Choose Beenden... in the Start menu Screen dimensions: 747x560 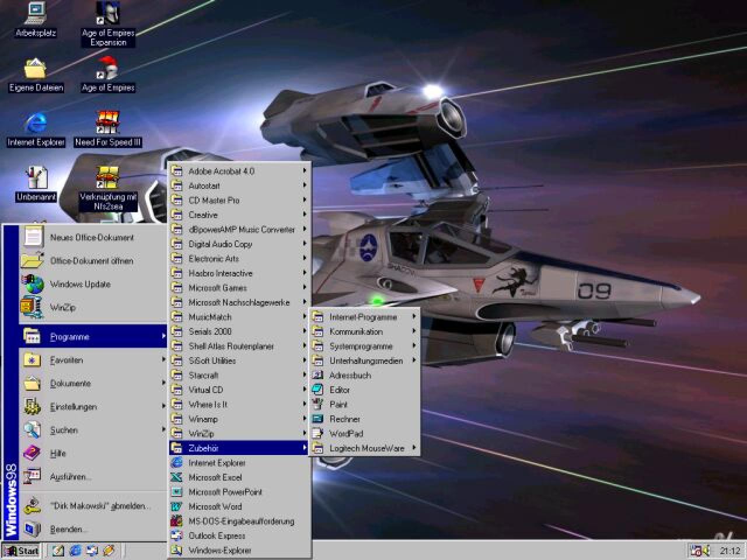pyautogui.click(x=93, y=529)
